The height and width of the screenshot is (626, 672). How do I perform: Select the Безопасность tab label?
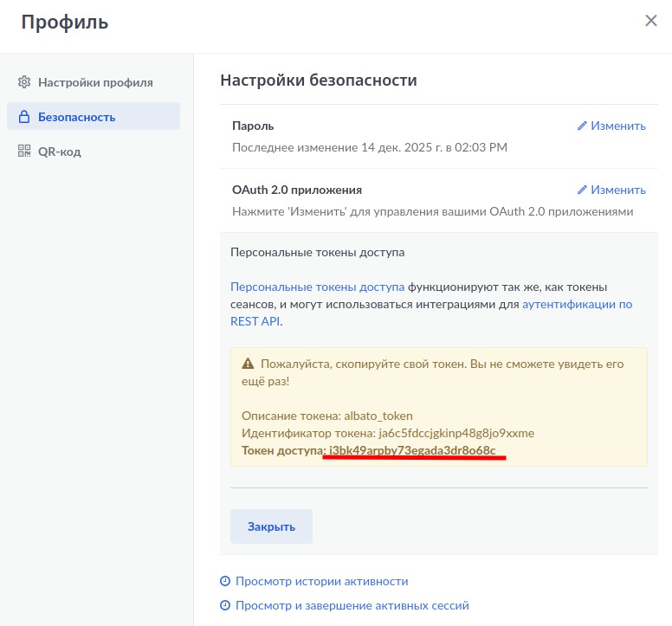(x=76, y=117)
